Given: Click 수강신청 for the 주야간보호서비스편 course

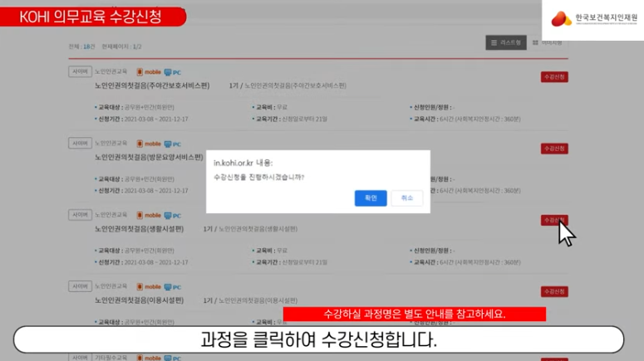Looking at the screenshot, I should (x=554, y=76).
